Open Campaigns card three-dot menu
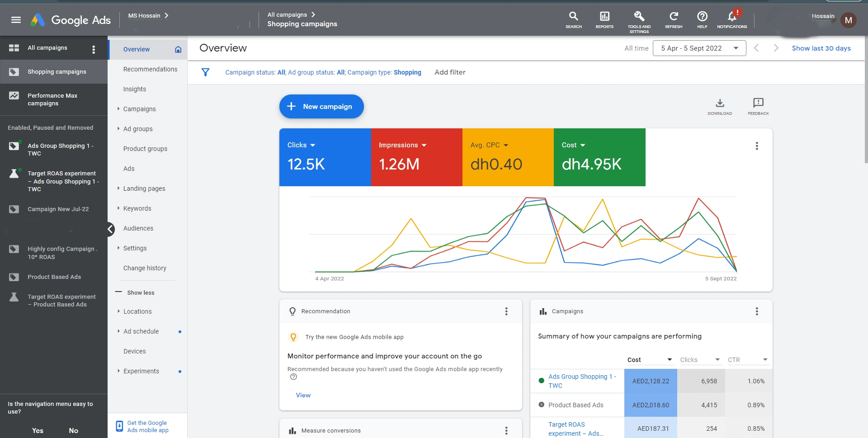868x438 pixels. [757, 311]
